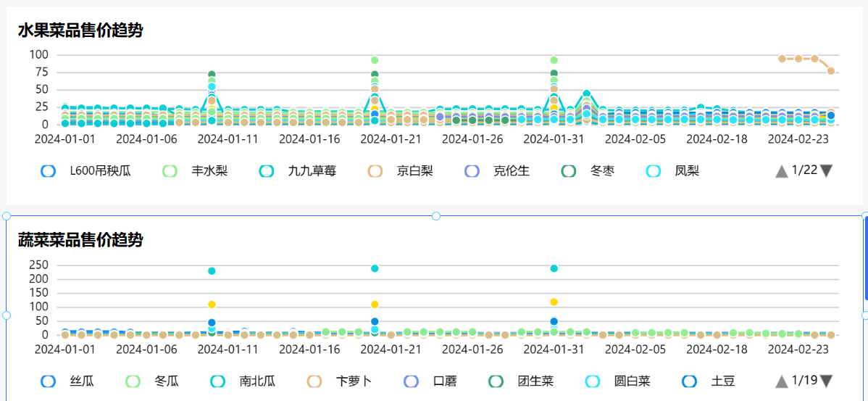Click the 冬瓜 legend marker icon
This screenshot has height=401, width=868.
[133, 381]
